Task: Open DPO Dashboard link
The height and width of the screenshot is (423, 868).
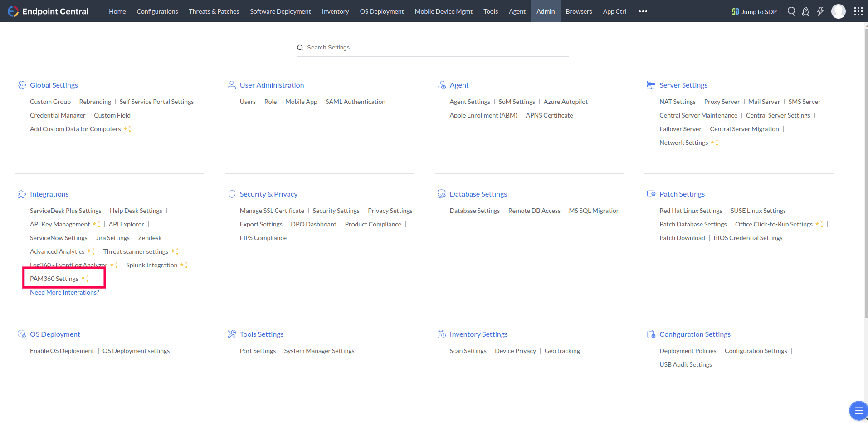Action: click(x=314, y=224)
